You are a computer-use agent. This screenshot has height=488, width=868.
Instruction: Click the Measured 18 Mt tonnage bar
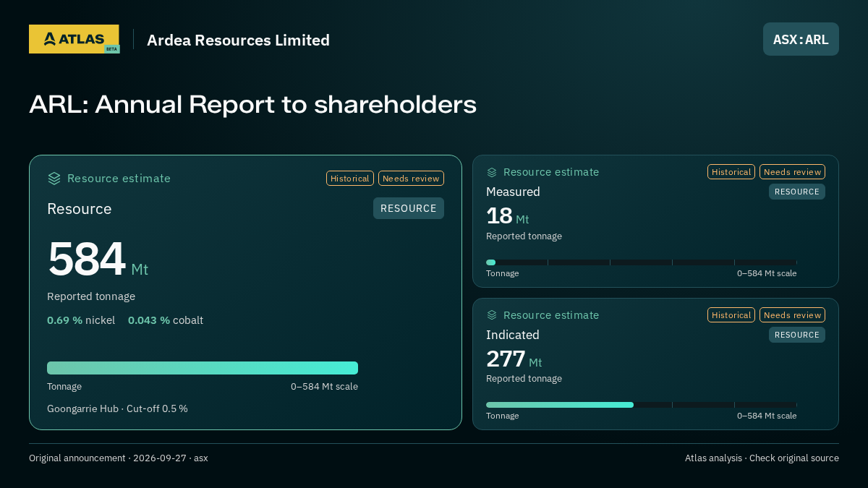(642, 262)
